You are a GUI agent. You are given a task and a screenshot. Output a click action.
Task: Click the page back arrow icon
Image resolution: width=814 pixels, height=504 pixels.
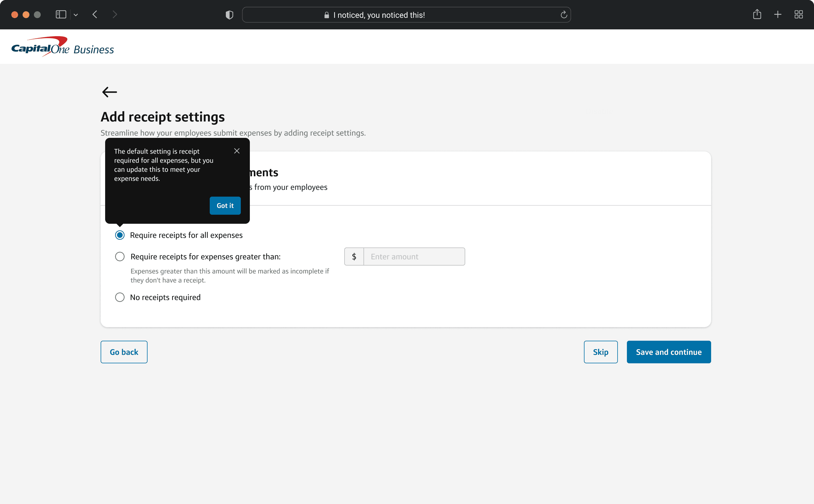click(109, 92)
